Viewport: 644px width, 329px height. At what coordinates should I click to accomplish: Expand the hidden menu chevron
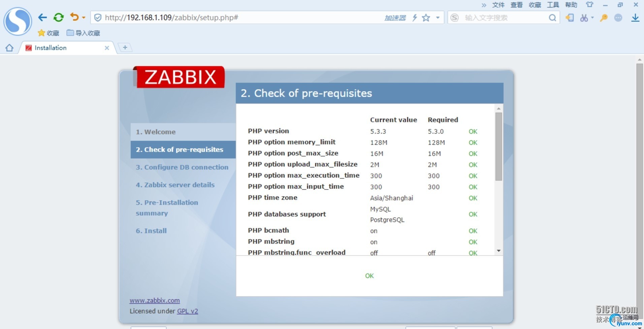click(484, 5)
